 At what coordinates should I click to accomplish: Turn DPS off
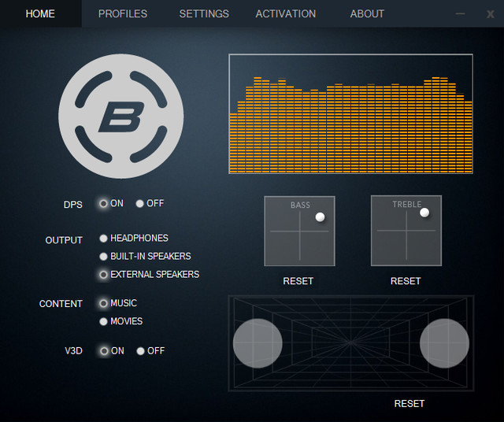point(140,203)
